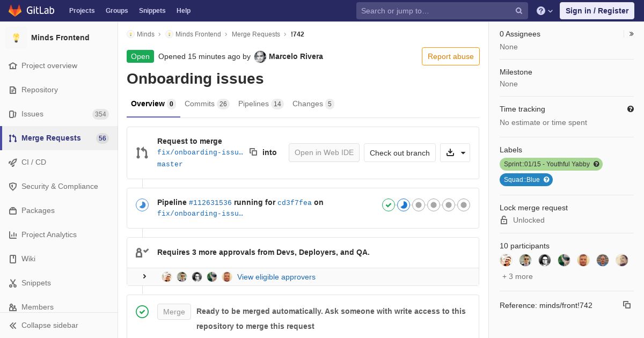Copy the source branch name icon

[x=253, y=152]
